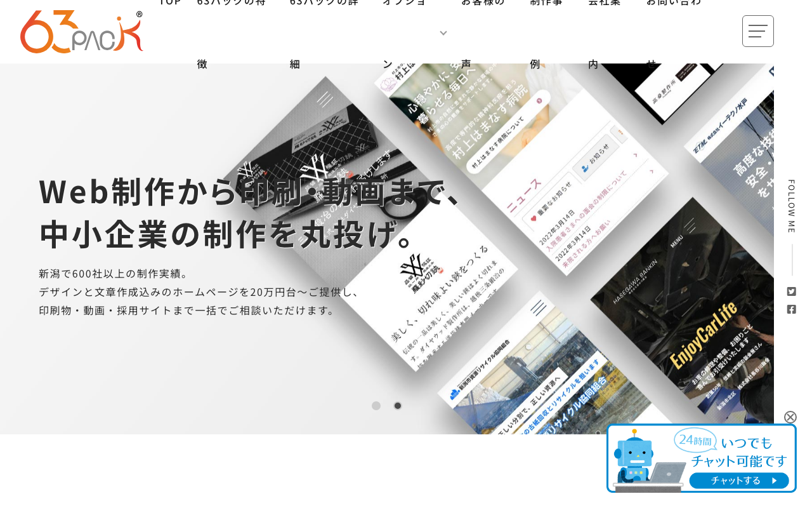Open the お問い合わせ menu item
The width and height of the screenshot is (812, 508).
pos(674,32)
